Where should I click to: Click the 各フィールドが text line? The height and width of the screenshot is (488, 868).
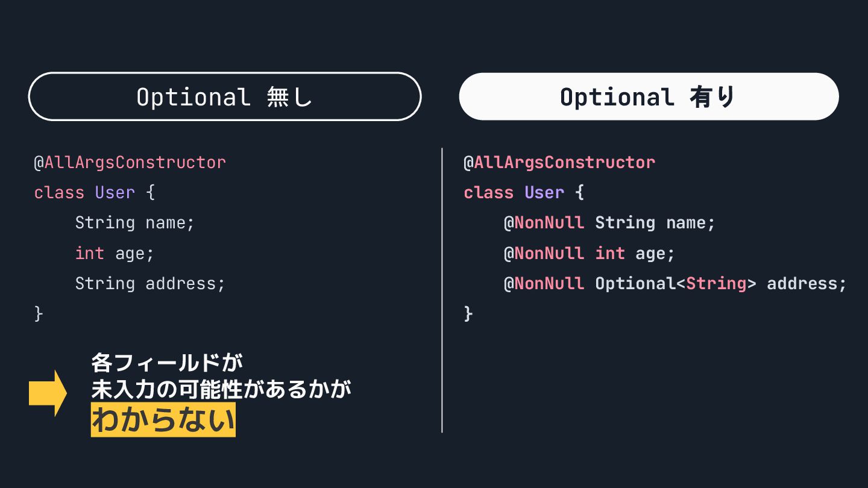(x=167, y=363)
